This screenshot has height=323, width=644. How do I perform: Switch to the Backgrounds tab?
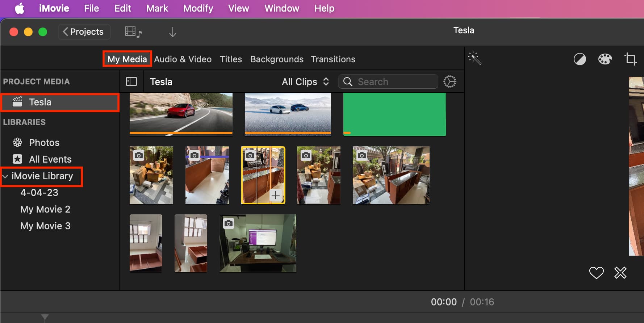277,59
